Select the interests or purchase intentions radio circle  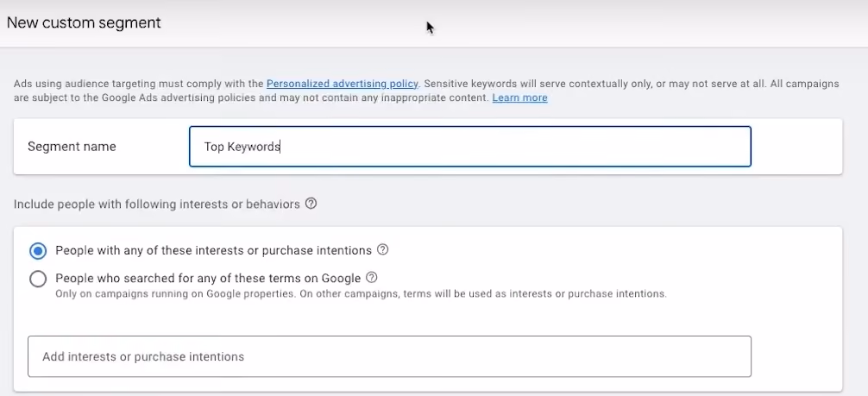pyautogui.click(x=38, y=251)
